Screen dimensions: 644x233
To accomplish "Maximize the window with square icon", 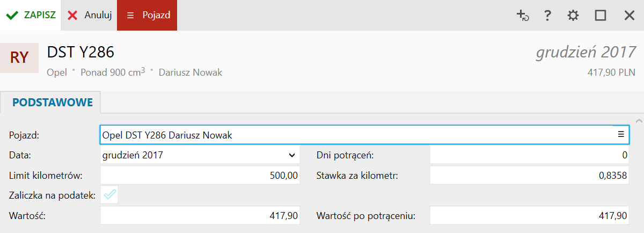I will pyautogui.click(x=600, y=16).
